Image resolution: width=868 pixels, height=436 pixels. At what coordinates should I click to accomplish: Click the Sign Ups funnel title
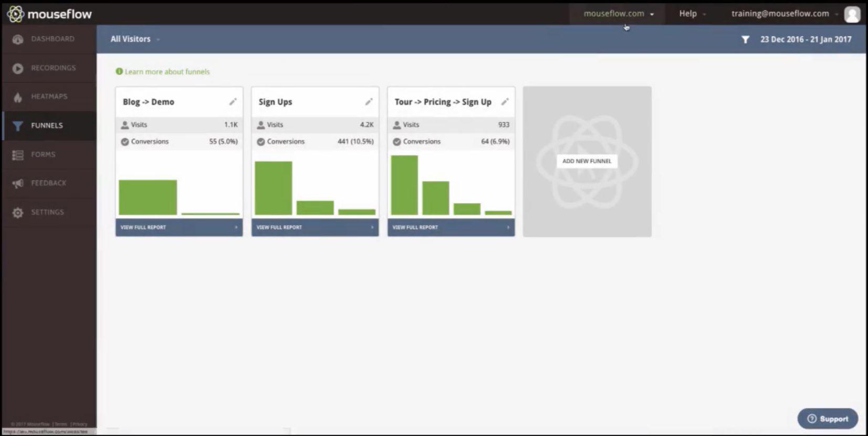coord(275,102)
